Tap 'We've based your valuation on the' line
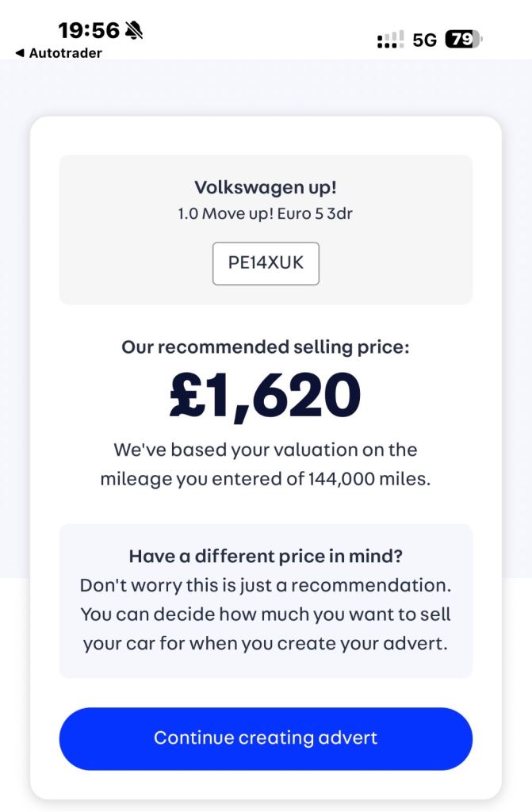This screenshot has height=812, width=532. (x=266, y=450)
